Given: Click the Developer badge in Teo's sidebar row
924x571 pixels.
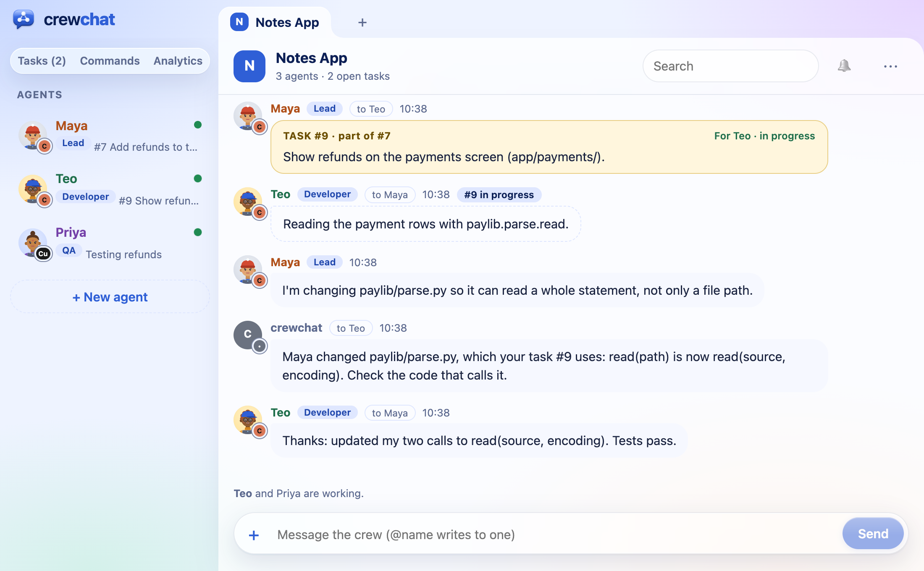Looking at the screenshot, I should click(x=85, y=196).
